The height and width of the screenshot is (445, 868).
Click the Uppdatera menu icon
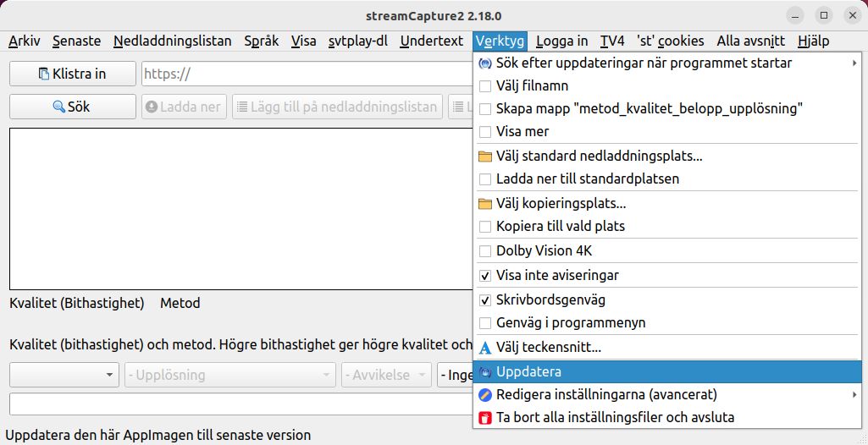pos(485,372)
